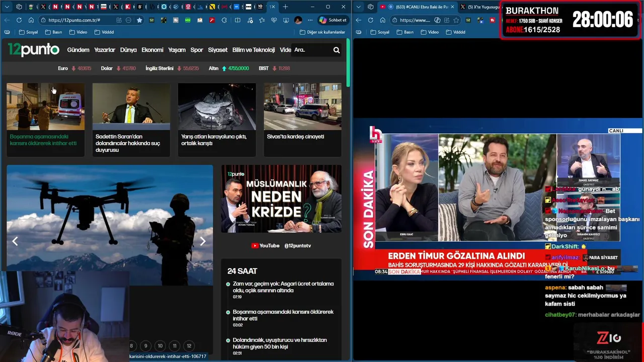Open Copilot 'Sohbet et' button
Image resolution: width=644 pixels, height=362 pixels.
pos(333,20)
